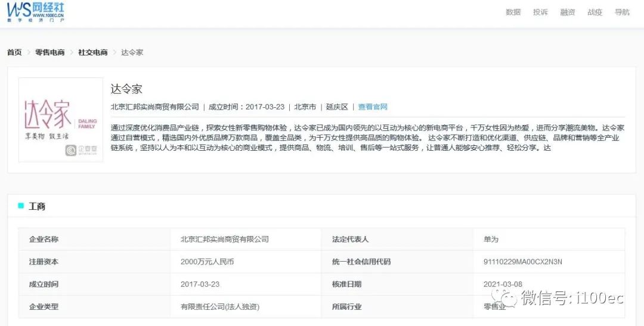The width and height of the screenshot is (644, 326).
Task: Open the 投诉 navigation menu
Action: 540,13
